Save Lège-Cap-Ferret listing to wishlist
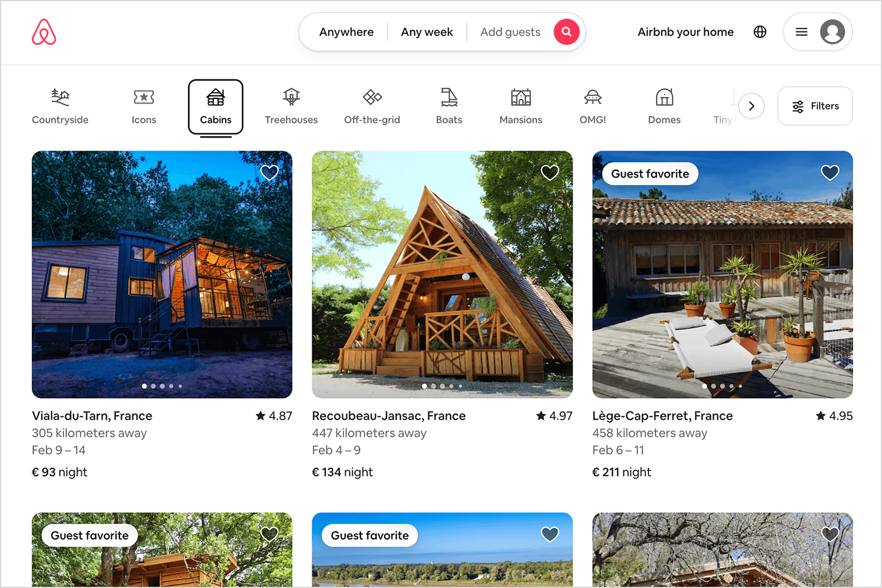The height and width of the screenshot is (588, 882). coord(830,172)
